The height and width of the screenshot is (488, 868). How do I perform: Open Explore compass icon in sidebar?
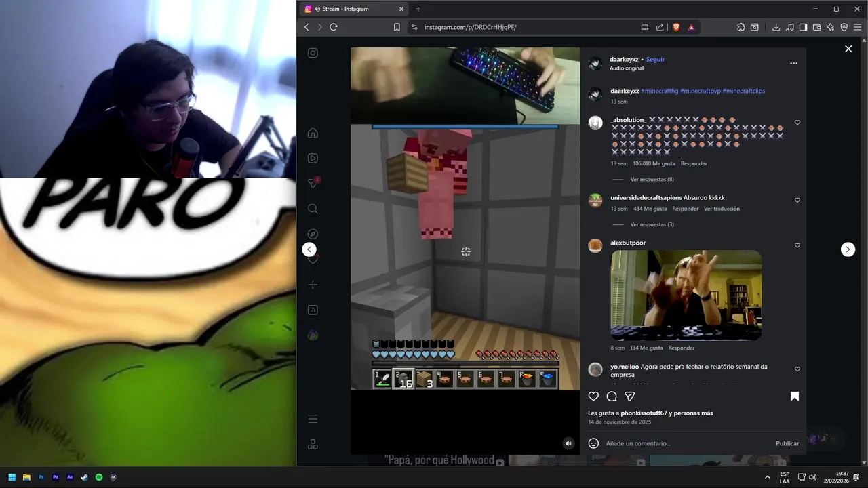point(313,234)
